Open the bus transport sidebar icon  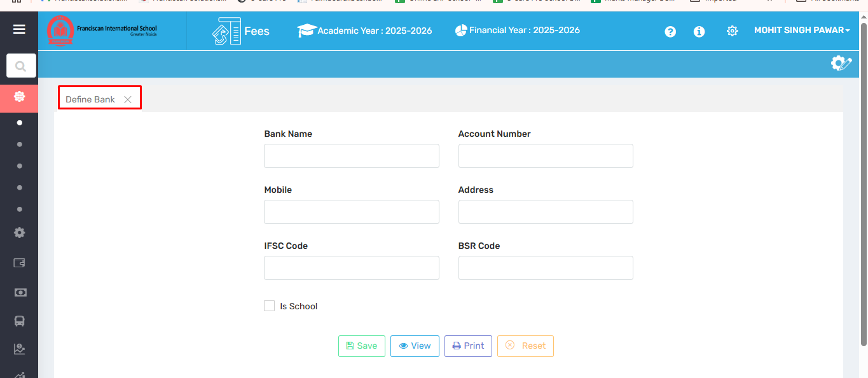[20, 321]
